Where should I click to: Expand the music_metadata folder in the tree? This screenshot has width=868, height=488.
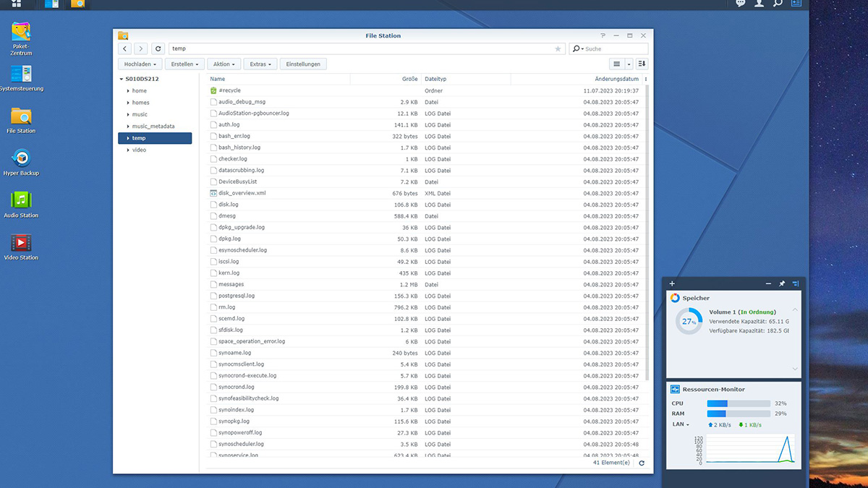128,127
